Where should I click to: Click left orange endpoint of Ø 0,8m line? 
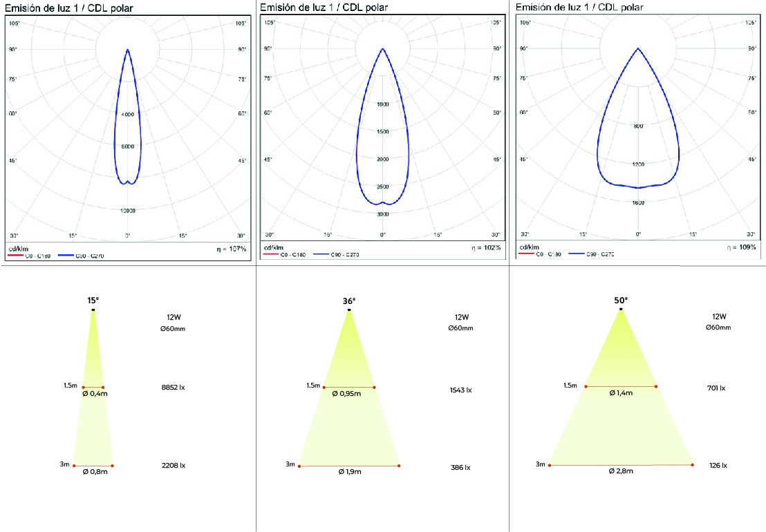[x=73, y=465]
